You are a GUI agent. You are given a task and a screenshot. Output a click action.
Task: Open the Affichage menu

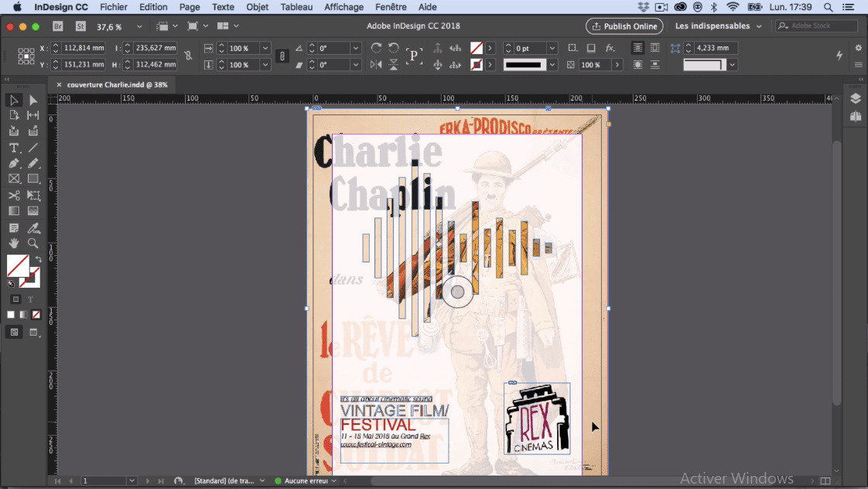click(x=343, y=7)
